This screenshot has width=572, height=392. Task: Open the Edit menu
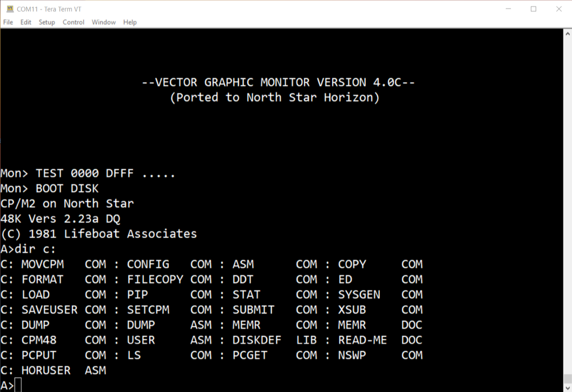tap(26, 22)
